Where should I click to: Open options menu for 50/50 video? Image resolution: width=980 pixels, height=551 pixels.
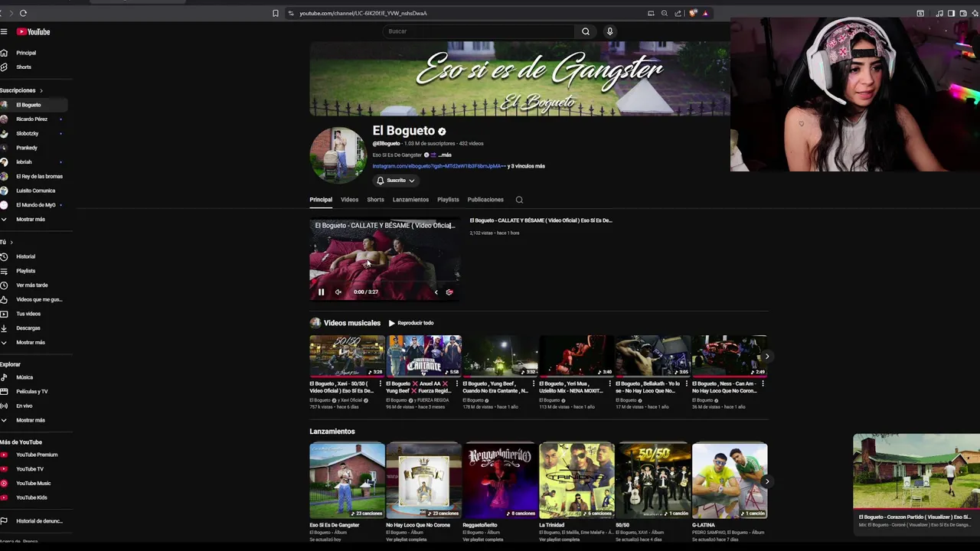381,383
